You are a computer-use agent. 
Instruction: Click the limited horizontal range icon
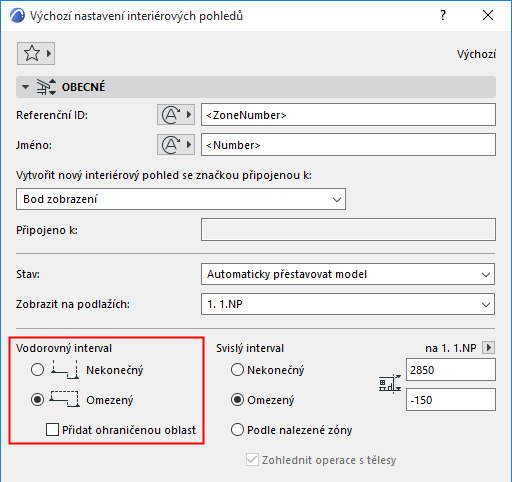(x=65, y=399)
